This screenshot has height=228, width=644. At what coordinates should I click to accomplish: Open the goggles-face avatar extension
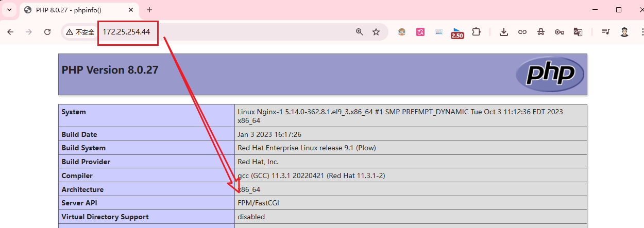pyautogui.click(x=402, y=32)
